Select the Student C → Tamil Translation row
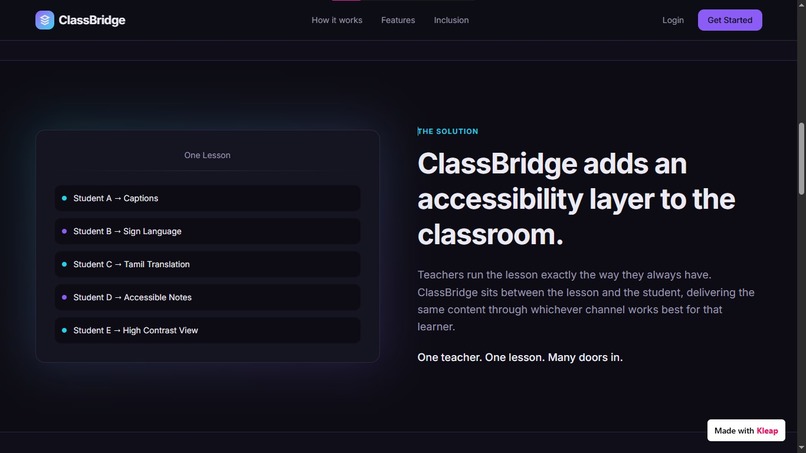Screen dimensions: 806x453 (x=207, y=264)
